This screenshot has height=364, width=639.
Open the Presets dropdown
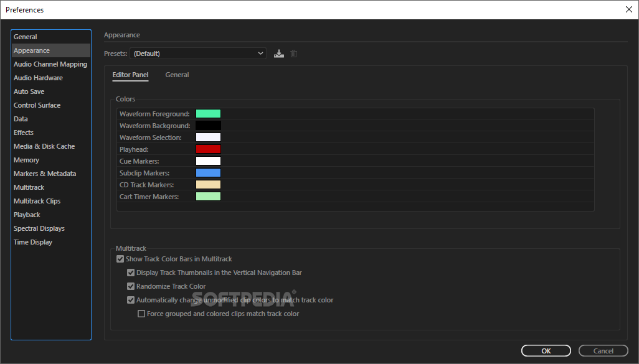pos(198,54)
